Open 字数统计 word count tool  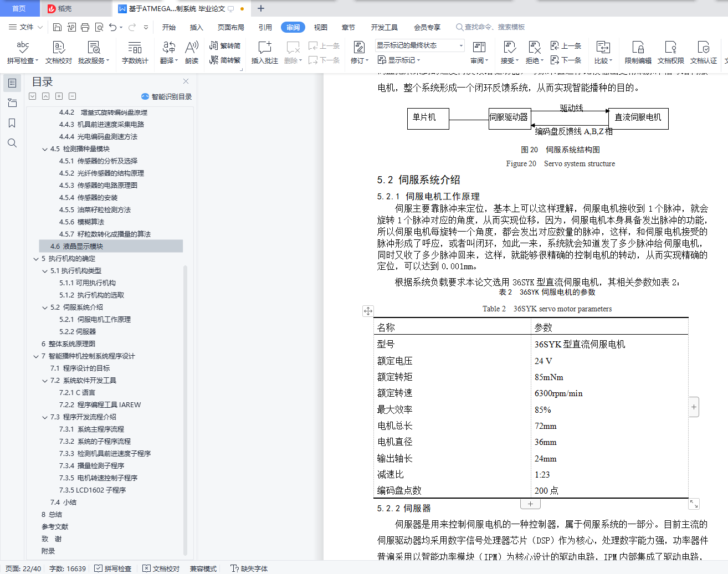pos(135,52)
